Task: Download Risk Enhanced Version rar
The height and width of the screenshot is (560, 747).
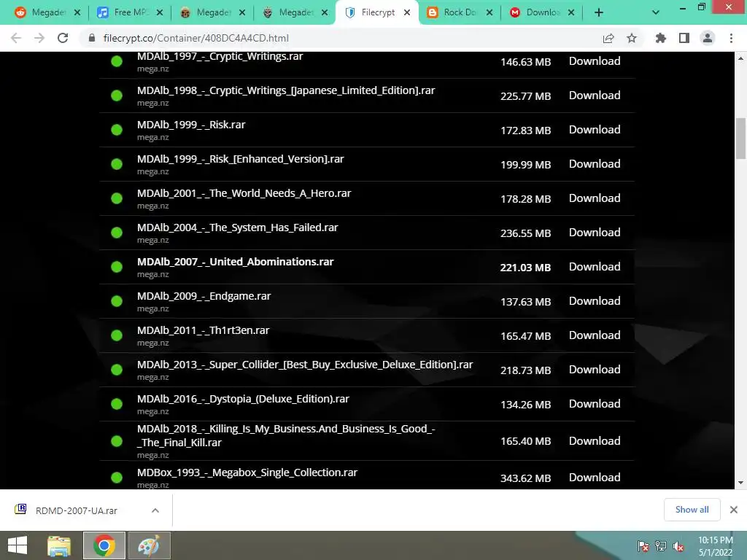Action: click(x=595, y=164)
